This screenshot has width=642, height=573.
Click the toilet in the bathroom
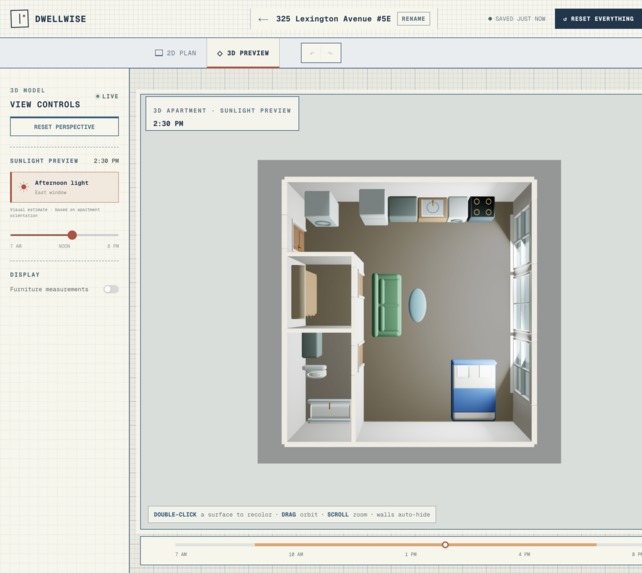[315, 371]
